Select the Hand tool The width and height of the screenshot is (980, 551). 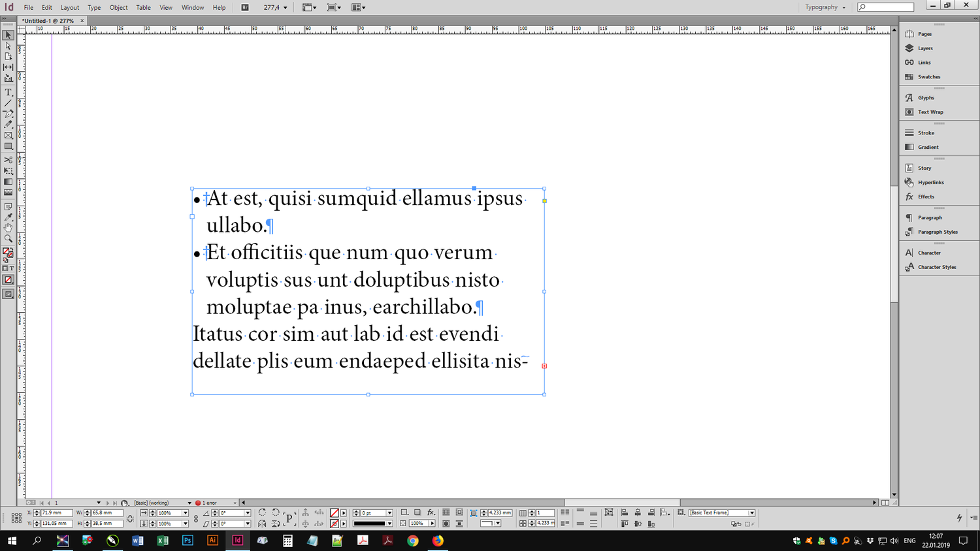8,228
